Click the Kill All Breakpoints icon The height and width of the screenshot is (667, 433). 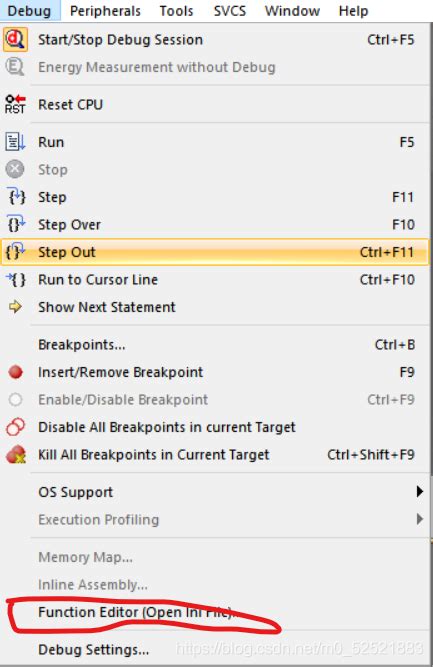tap(16, 454)
